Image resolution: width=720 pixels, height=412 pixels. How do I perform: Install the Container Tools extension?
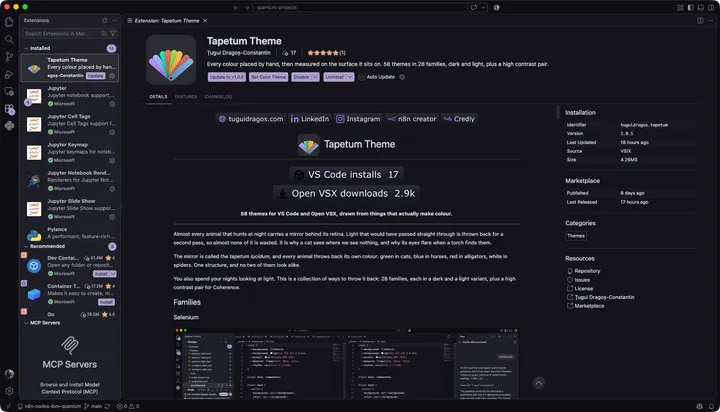pos(106,302)
